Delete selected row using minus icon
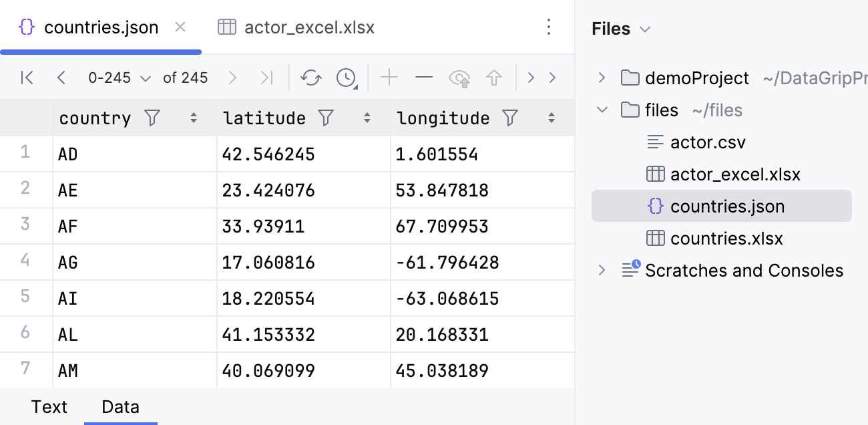Screen dimensions: 868x425 pyautogui.click(x=424, y=78)
